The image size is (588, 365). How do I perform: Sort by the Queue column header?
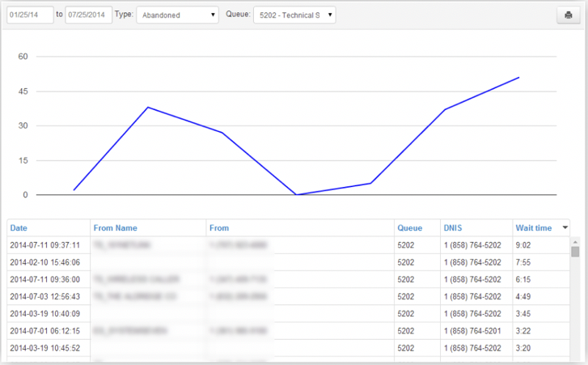[x=409, y=228]
